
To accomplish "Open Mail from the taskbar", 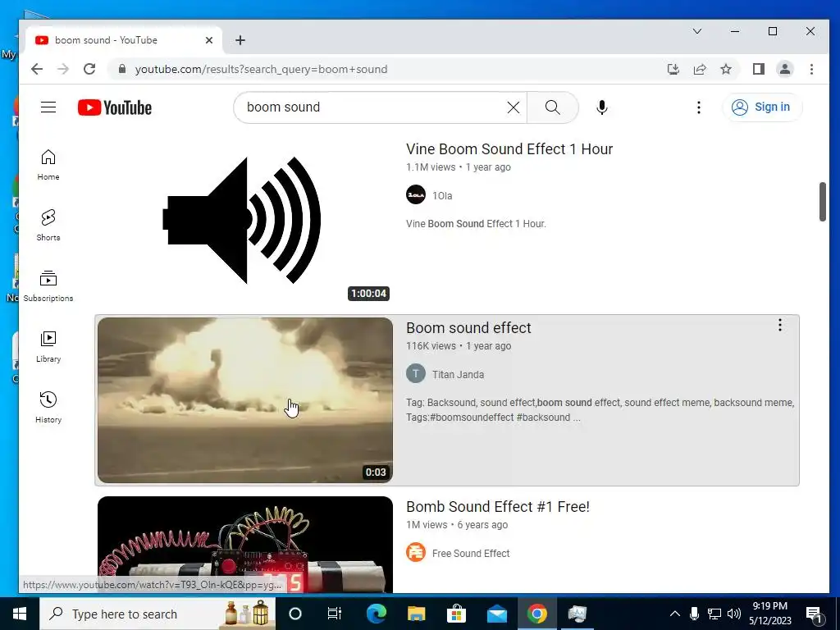I will click(496, 614).
